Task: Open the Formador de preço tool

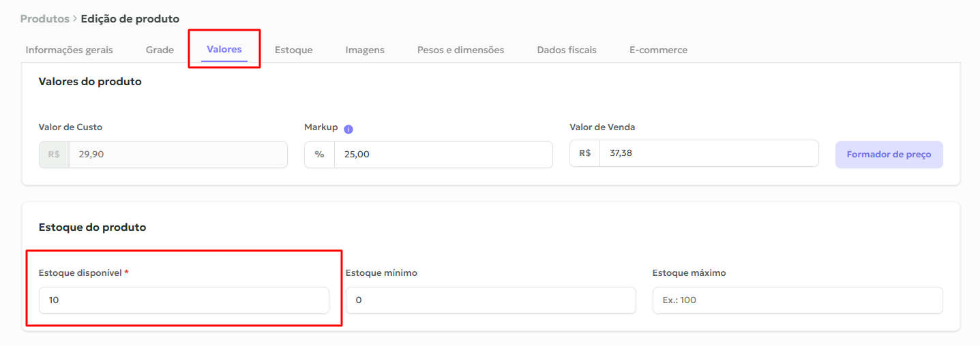Action: pyautogui.click(x=889, y=155)
